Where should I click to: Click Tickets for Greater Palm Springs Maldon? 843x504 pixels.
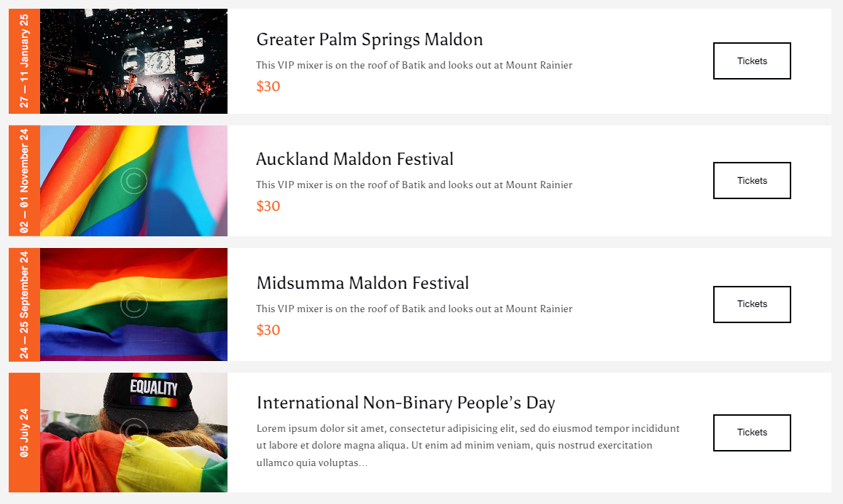coord(752,61)
